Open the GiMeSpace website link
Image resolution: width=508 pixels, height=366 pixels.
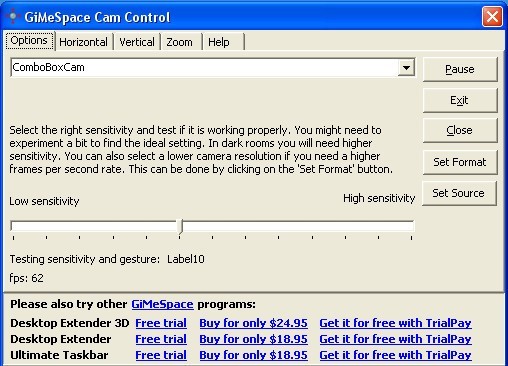tap(162, 304)
